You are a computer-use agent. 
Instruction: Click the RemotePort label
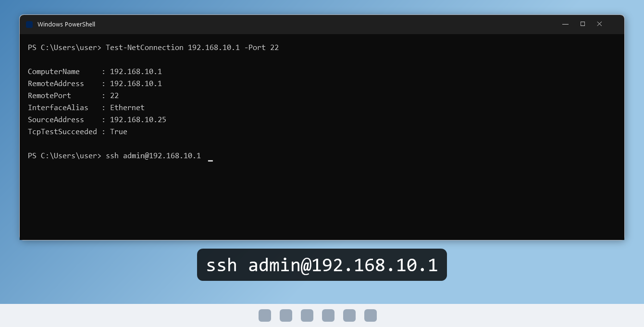[x=50, y=96]
